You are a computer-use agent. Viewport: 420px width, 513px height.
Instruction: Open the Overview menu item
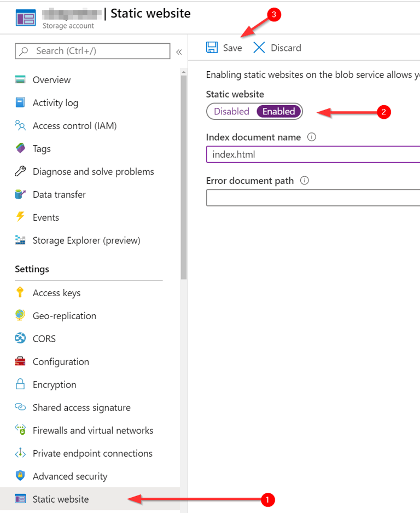51,80
